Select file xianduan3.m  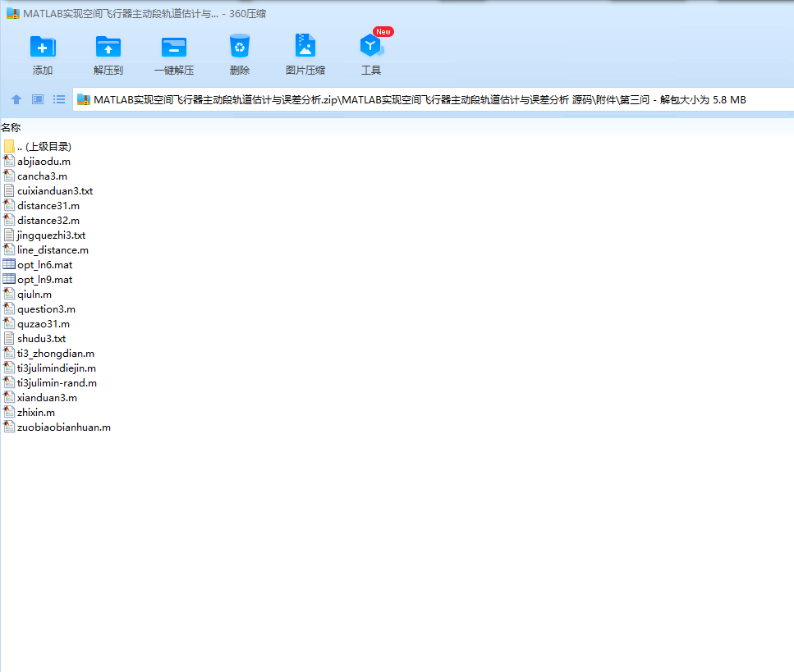(x=40, y=398)
